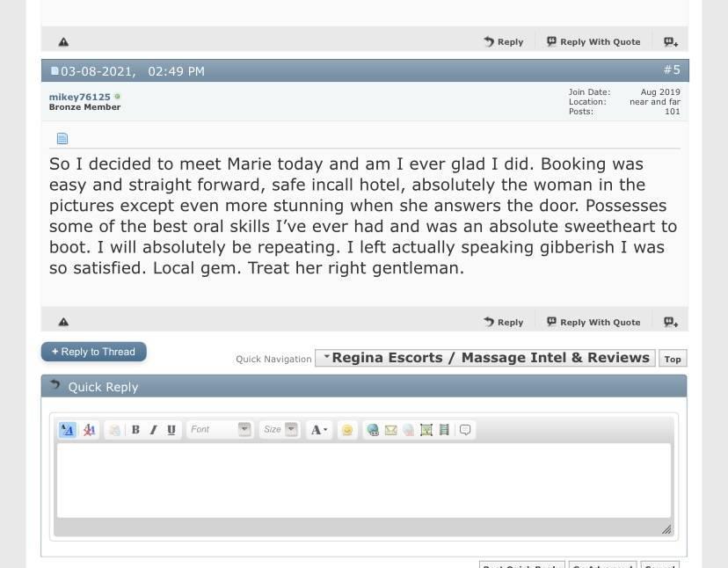The image size is (728, 568).
Task: Toggle underline formatting in the editor toolbar
Action: pyautogui.click(x=171, y=430)
